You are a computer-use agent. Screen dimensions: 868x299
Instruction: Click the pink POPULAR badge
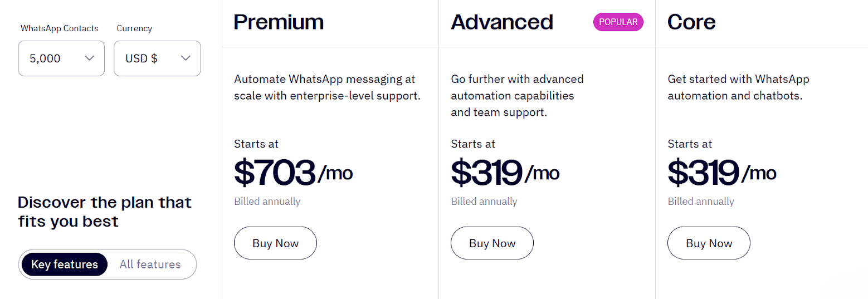618,22
